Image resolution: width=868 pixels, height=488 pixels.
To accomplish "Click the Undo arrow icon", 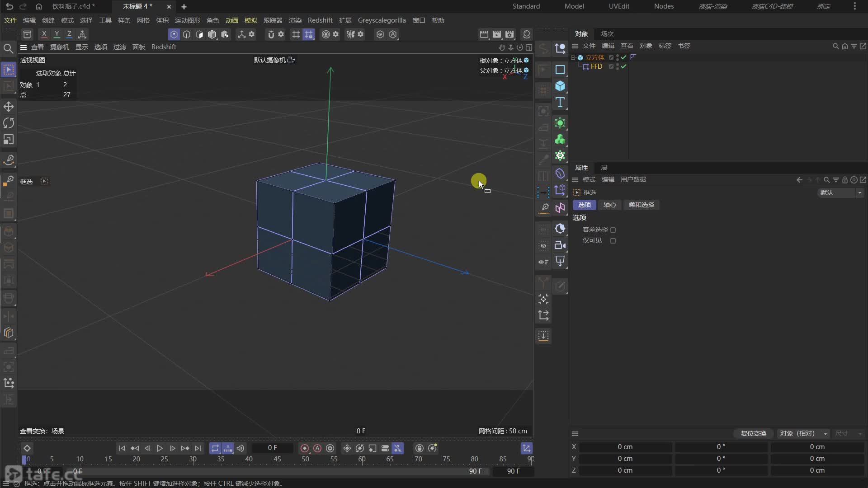I will (9, 6).
